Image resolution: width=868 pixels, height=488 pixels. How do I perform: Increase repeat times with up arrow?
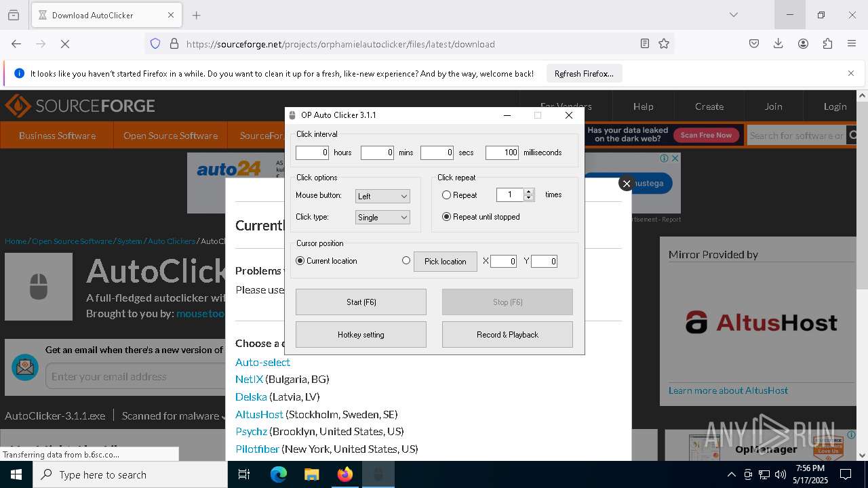pos(529,192)
